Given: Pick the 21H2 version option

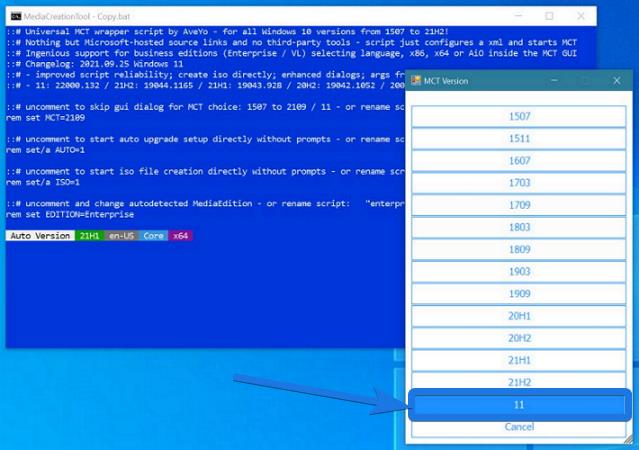Looking at the screenshot, I should [519, 381].
